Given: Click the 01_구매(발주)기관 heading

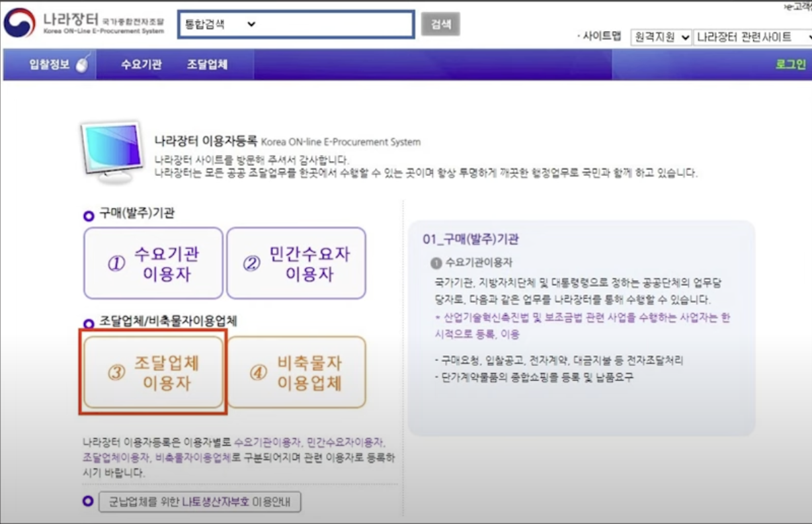Looking at the screenshot, I should (x=471, y=239).
